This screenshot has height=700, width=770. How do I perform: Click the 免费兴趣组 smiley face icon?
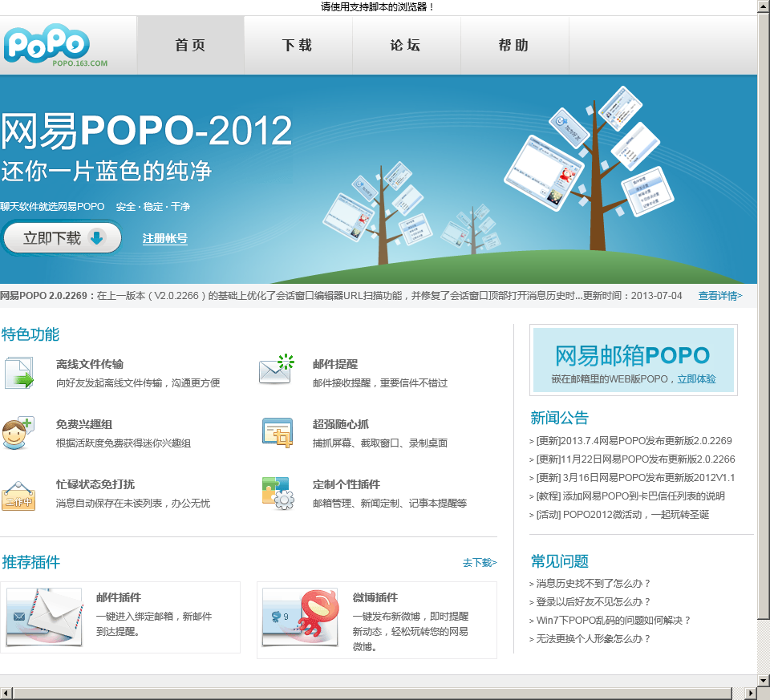point(18,433)
